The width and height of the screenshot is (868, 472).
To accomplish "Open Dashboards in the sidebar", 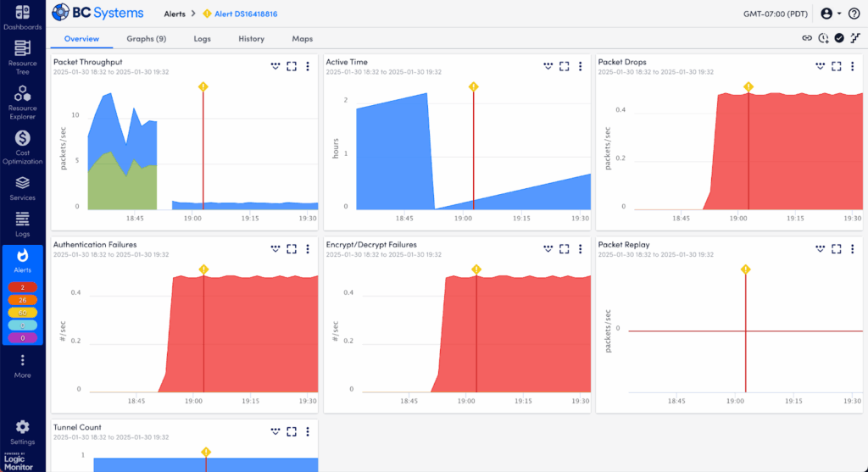I will (x=22, y=17).
